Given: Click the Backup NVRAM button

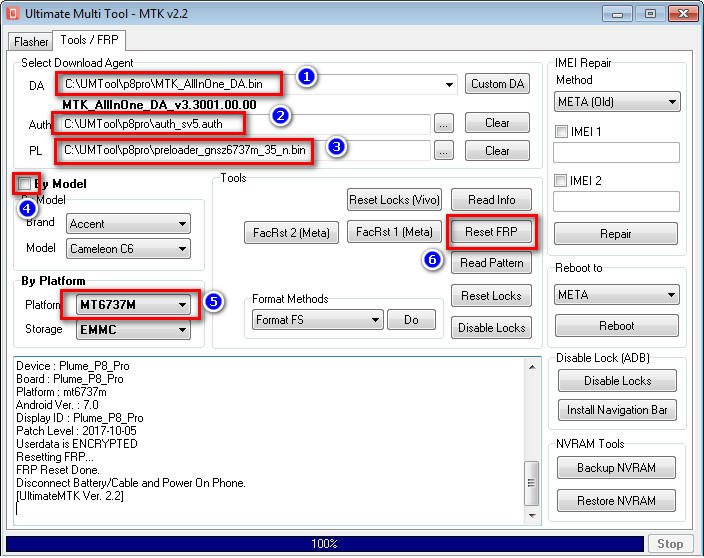Looking at the screenshot, I should [616, 468].
